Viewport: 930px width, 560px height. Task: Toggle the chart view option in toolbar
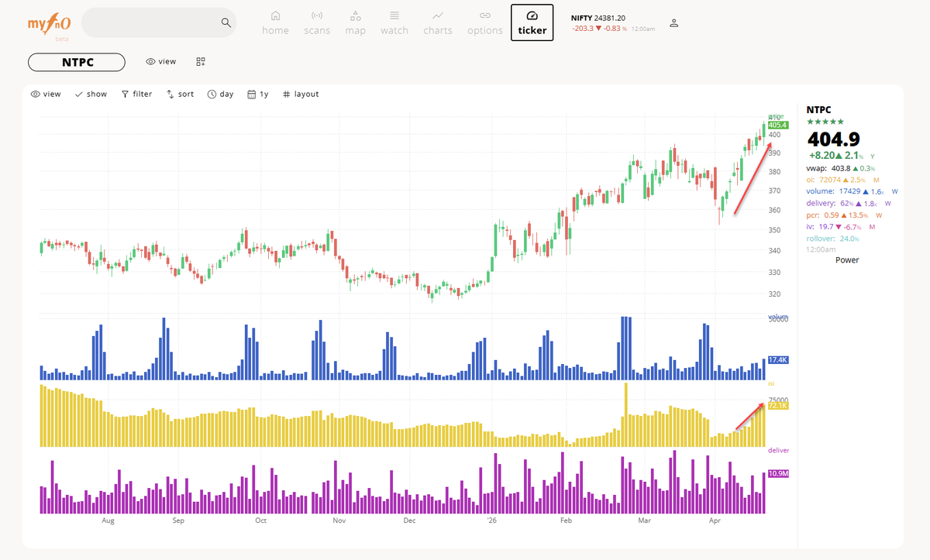[x=46, y=94]
